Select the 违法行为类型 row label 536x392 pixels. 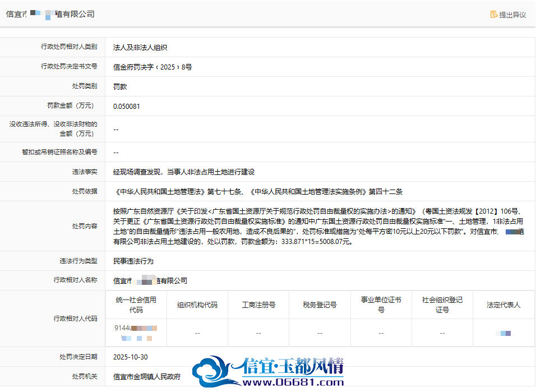coord(78,261)
